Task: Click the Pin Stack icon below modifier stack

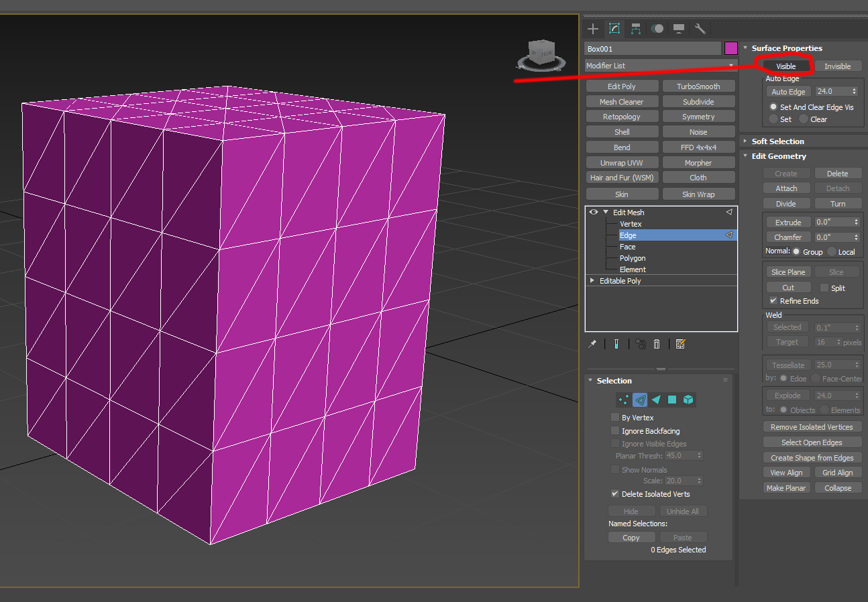Action: [x=592, y=343]
